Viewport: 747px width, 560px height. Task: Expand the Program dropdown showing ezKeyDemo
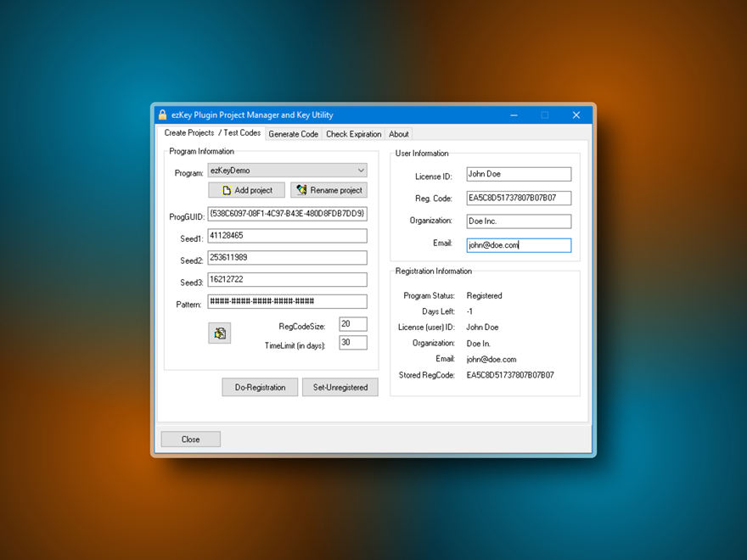[287, 171]
